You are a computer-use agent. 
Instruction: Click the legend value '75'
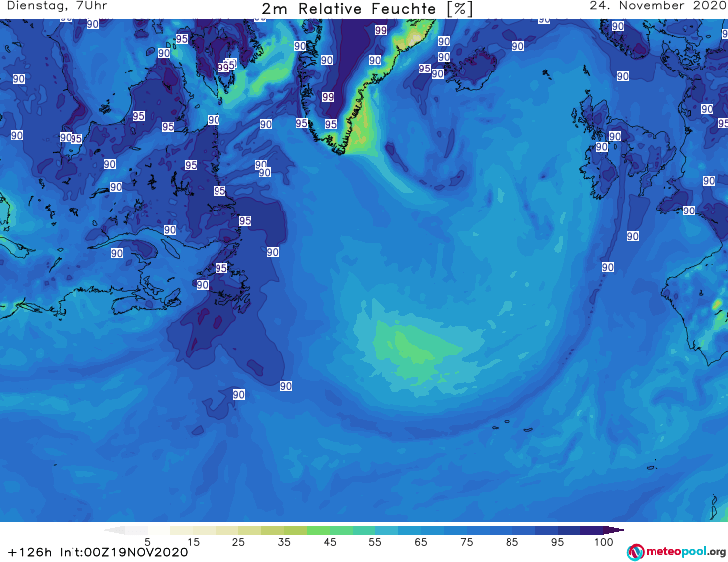466,542
